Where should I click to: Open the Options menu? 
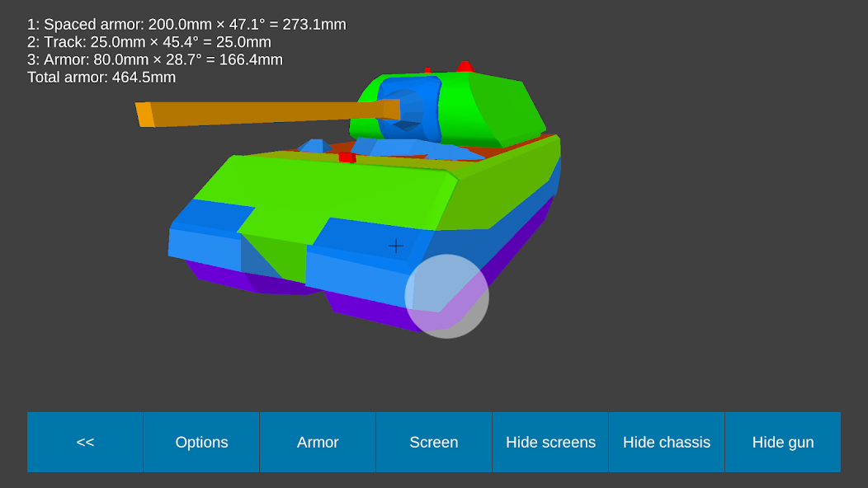click(x=200, y=442)
